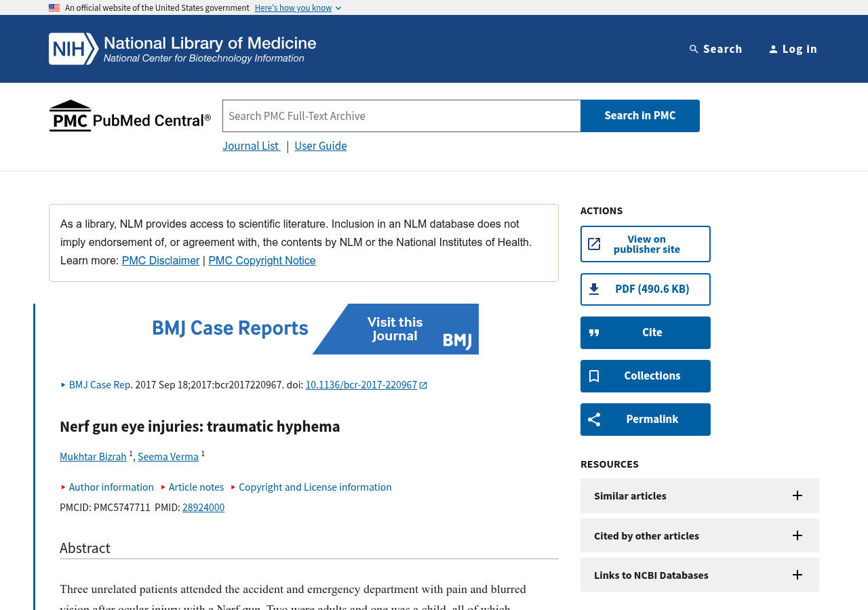Click the BMJ logo on the banner
The width and height of the screenshot is (868, 610).
(458, 341)
